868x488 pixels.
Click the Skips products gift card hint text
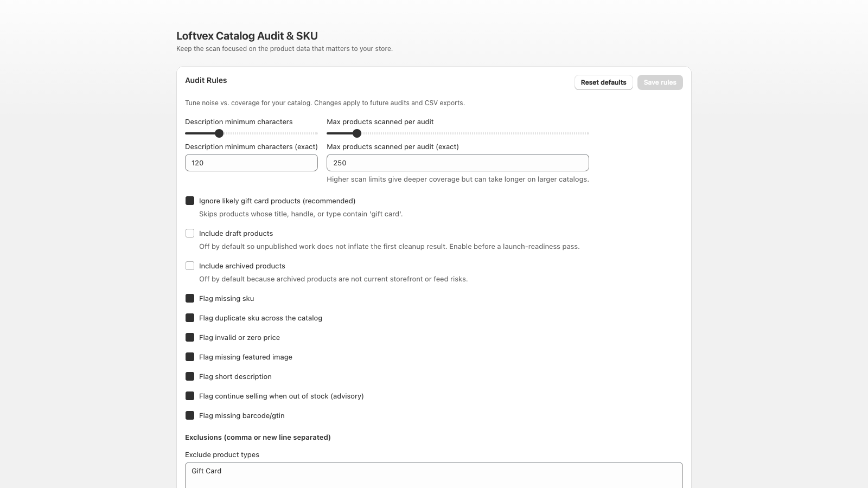coord(301,214)
